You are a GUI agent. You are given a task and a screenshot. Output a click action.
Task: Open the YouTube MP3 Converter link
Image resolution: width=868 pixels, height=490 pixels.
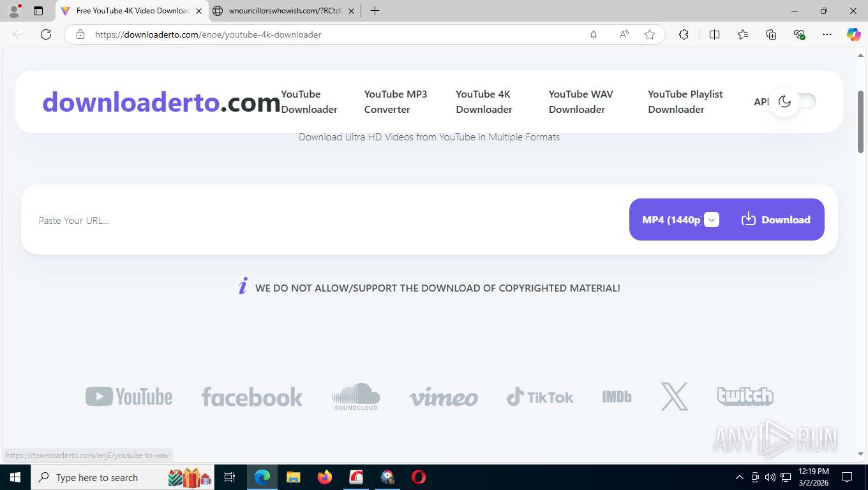[396, 101]
